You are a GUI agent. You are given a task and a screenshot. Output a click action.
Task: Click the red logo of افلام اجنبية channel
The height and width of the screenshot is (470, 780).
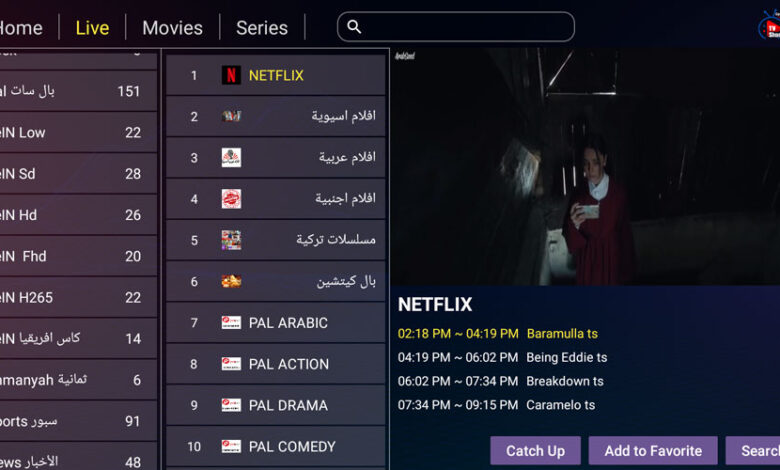coord(231,199)
